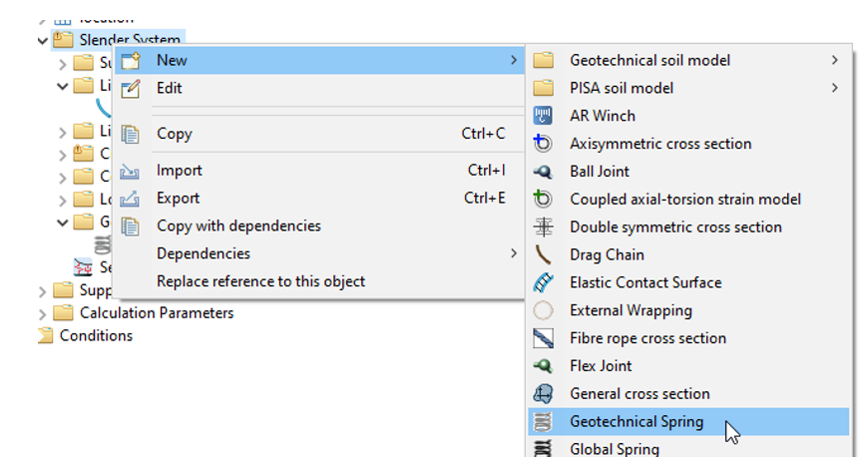Click the External Wrapping circle icon
Screen dimensions: 868x466
(x=544, y=310)
